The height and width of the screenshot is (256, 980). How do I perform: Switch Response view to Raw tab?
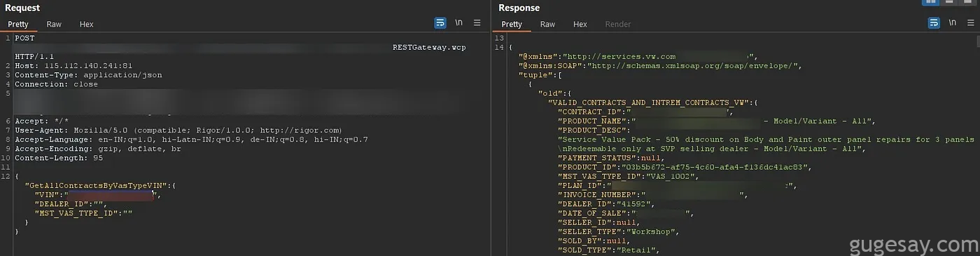click(x=547, y=24)
